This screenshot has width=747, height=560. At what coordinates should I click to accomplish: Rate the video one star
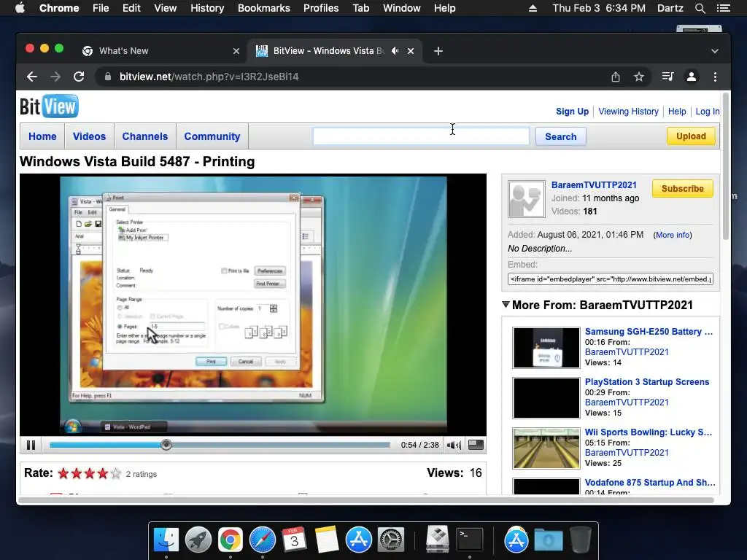pos(63,473)
